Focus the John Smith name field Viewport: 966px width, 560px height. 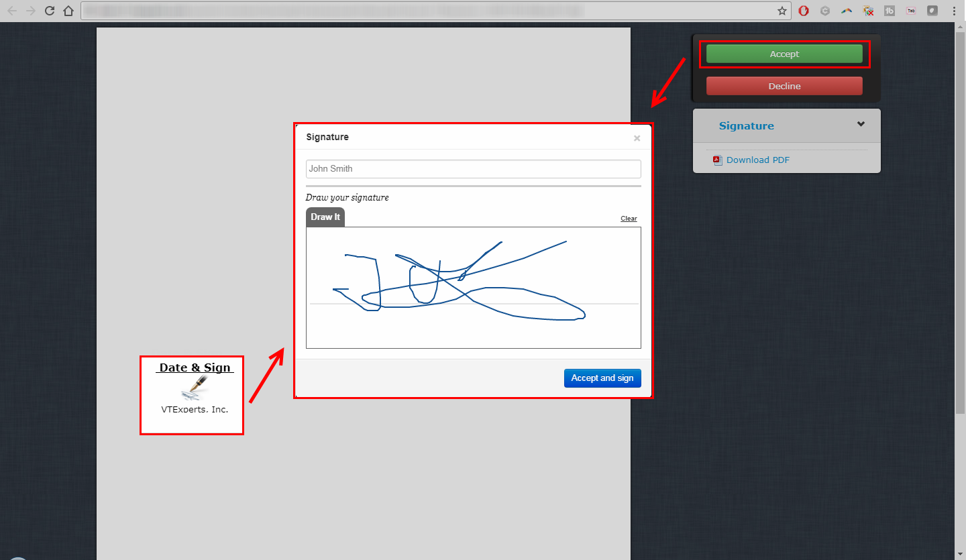point(474,169)
